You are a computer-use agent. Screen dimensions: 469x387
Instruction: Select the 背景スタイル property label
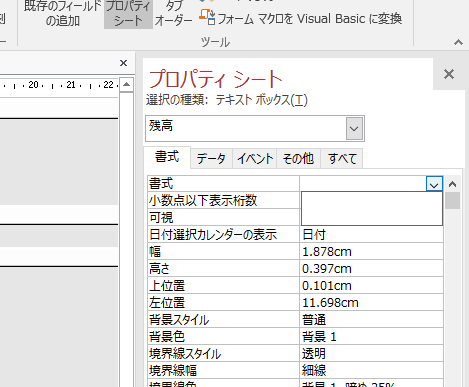pyautogui.click(x=223, y=320)
